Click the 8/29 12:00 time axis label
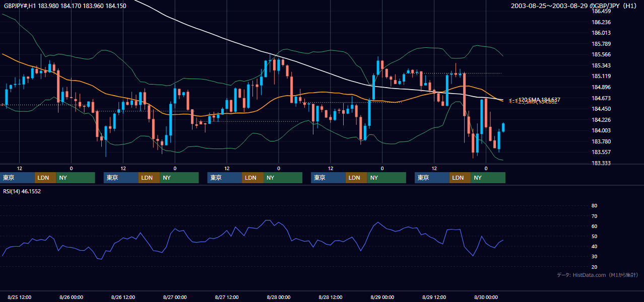The height and width of the screenshot is (302, 644). [x=434, y=297]
